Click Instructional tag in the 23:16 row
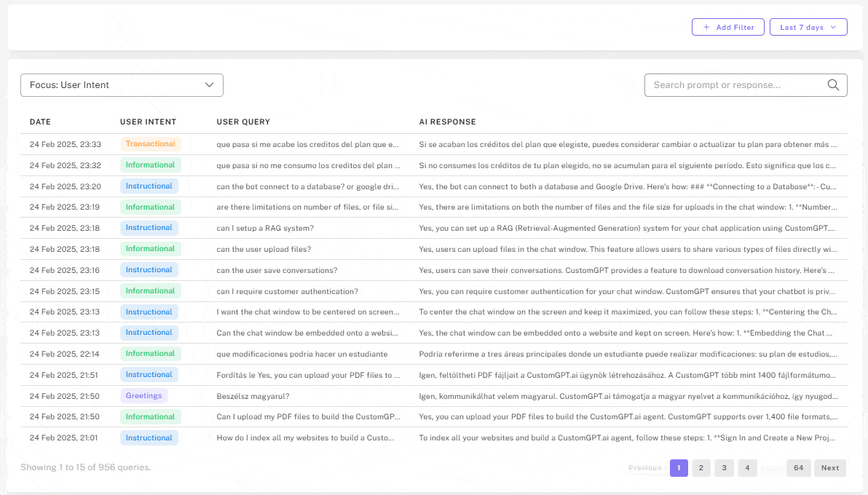This screenshot has height=495, width=868. tap(149, 269)
